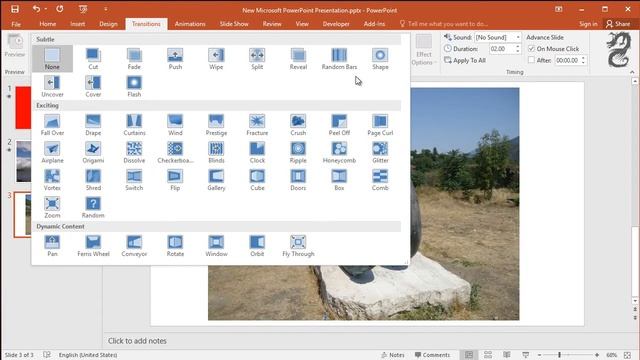Click Apply To All button
The width and height of the screenshot is (640, 360).
pyautogui.click(x=465, y=60)
